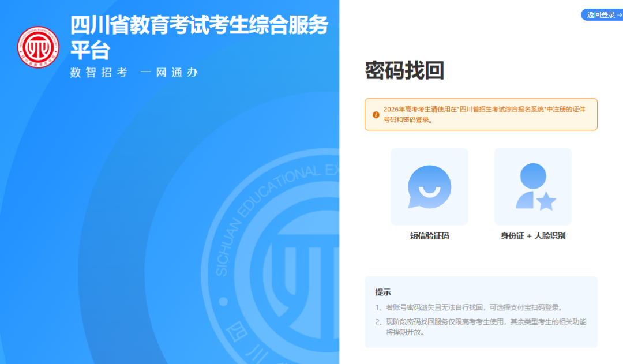Click the 身份证 + 人脸识别 label
Image resolution: width=623 pixels, height=364 pixels.
(x=532, y=235)
